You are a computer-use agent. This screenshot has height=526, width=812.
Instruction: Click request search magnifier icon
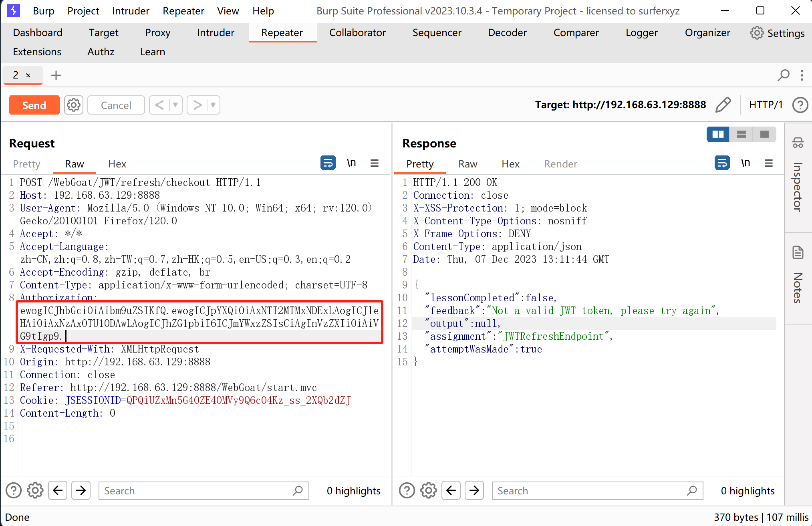pyautogui.click(x=298, y=490)
